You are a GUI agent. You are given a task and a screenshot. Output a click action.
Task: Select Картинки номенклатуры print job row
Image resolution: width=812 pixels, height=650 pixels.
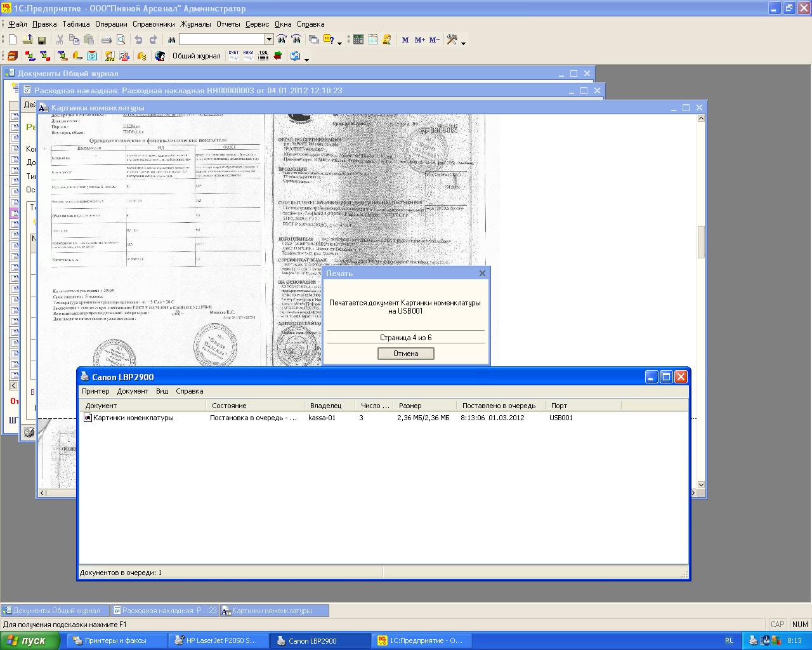[383, 418]
